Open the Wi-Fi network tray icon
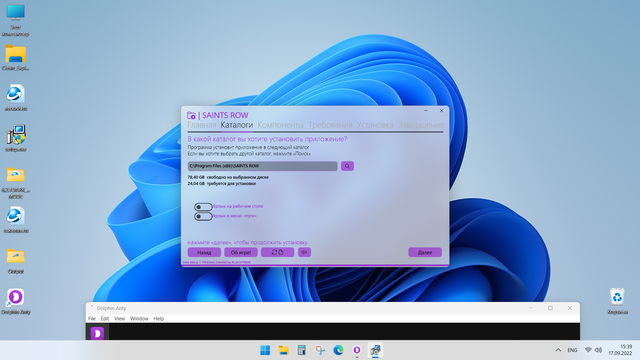 tap(588, 350)
